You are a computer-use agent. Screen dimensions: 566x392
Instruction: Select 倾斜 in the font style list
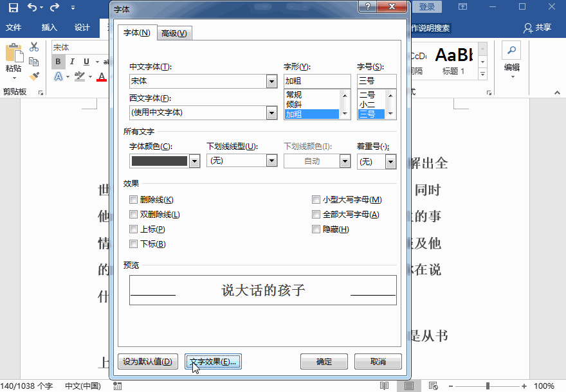click(x=294, y=105)
